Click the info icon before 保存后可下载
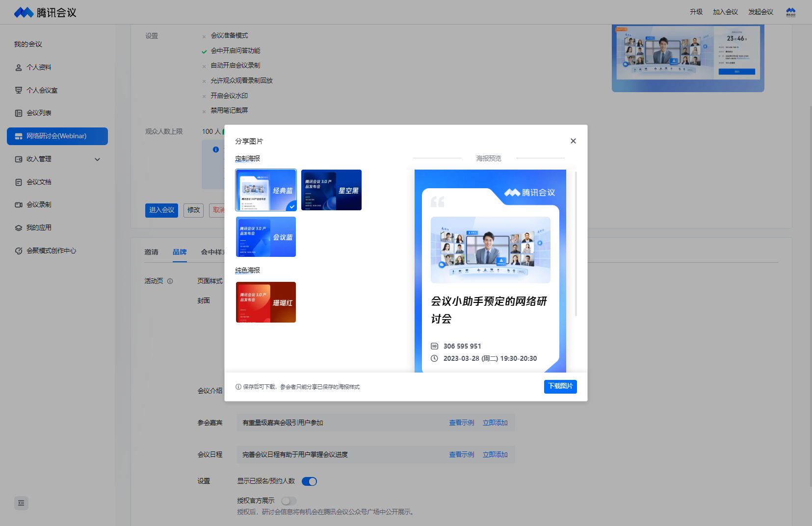The height and width of the screenshot is (526, 812). (238, 387)
